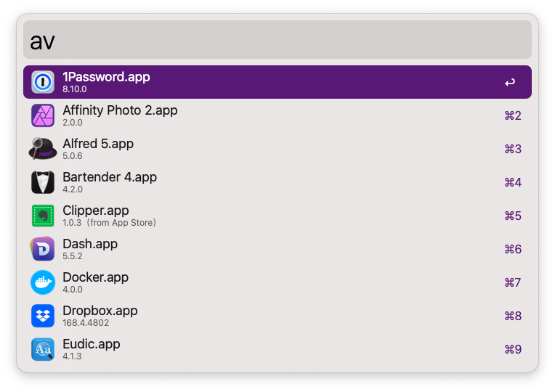Click the Affinity Photo 2 icon

click(43, 115)
